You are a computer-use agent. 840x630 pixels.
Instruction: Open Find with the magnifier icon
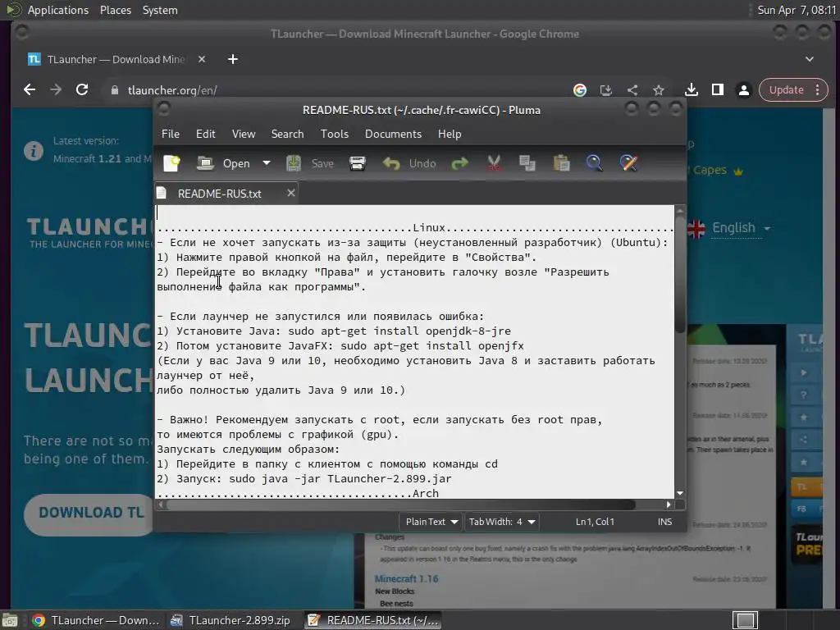(594, 163)
